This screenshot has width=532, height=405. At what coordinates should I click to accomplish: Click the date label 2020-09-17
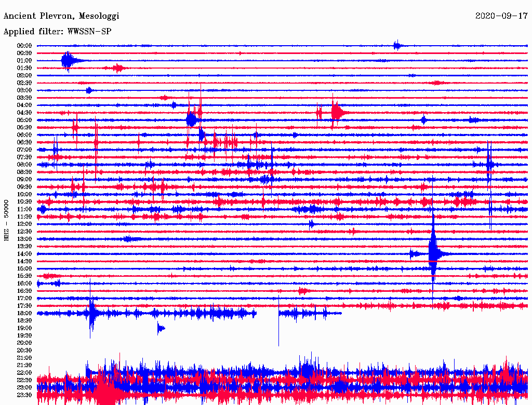tap(501, 16)
